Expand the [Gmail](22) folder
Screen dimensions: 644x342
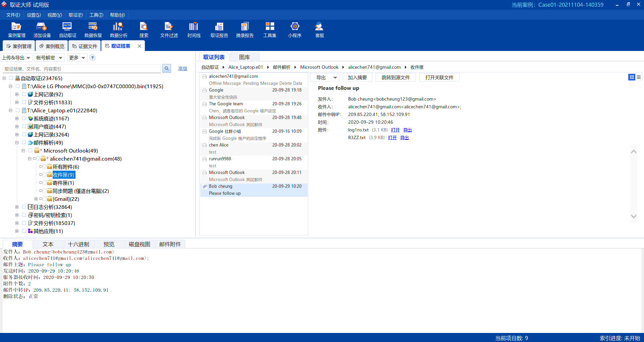[x=36, y=199]
